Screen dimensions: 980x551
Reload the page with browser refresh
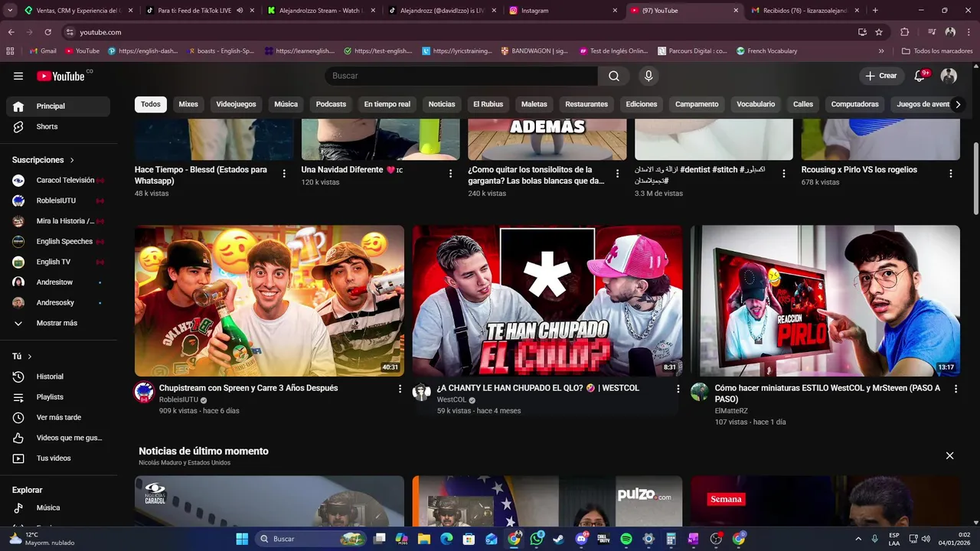(x=47, y=32)
